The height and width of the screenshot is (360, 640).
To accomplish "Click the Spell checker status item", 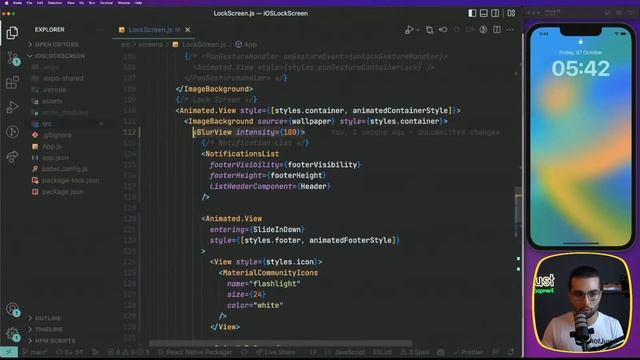I will tap(415, 352).
